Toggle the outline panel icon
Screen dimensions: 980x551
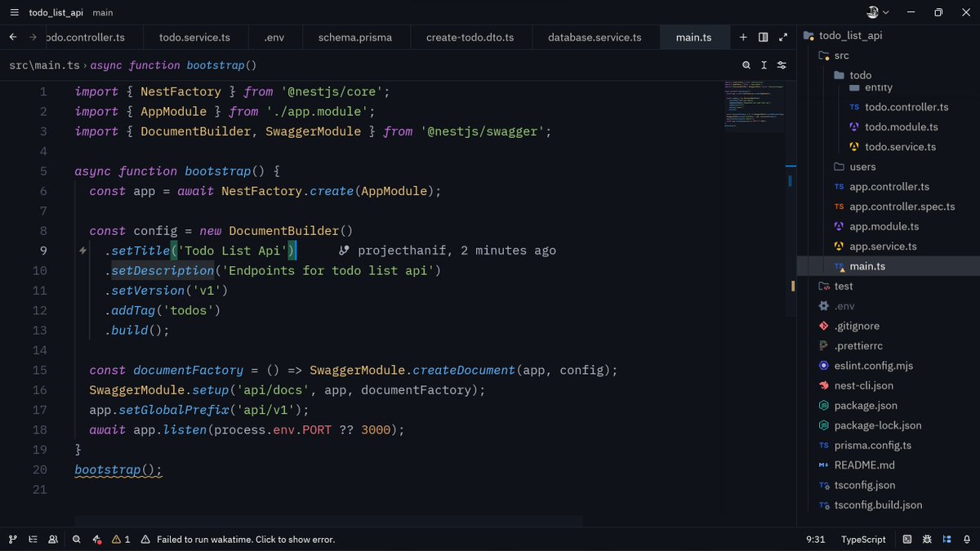click(33, 540)
